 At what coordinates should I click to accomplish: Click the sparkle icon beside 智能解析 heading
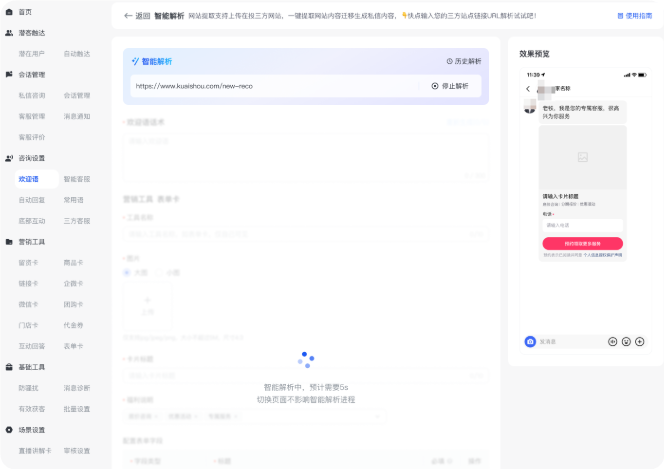[135, 61]
